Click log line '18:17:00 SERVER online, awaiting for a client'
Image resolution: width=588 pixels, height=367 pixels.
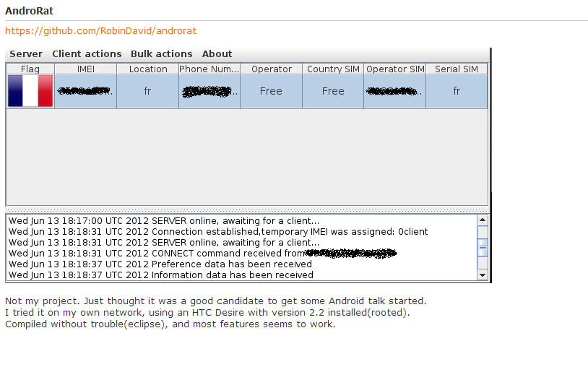click(164, 221)
